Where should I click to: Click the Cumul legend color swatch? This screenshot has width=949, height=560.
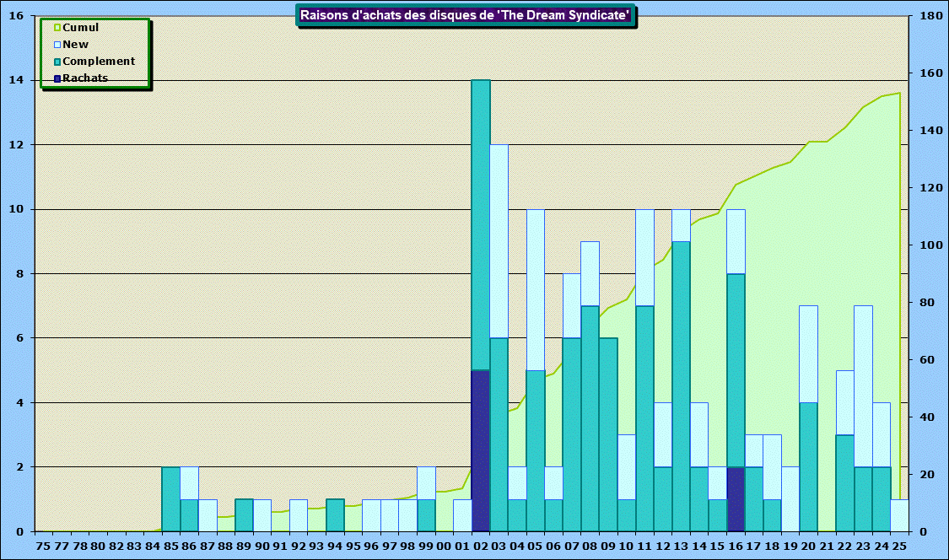point(57,28)
